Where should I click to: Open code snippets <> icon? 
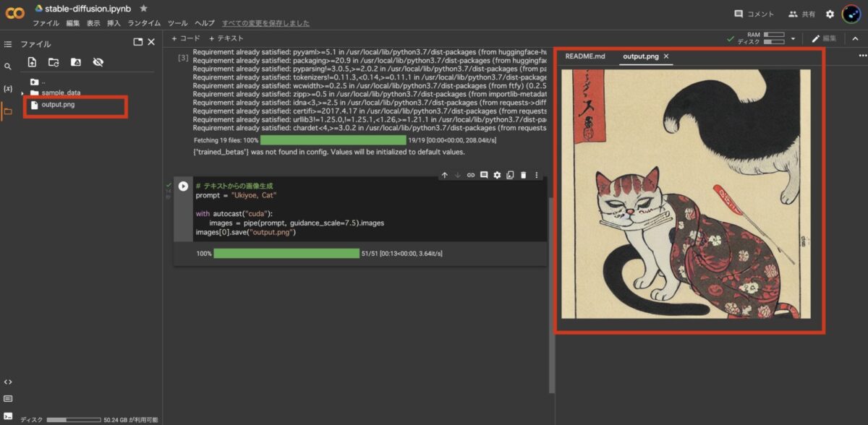click(8, 382)
